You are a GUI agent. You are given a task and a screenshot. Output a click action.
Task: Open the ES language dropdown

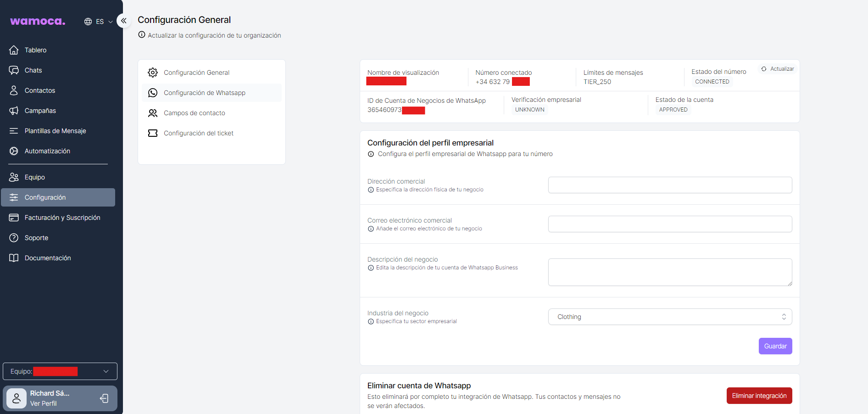pyautogui.click(x=99, y=22)
